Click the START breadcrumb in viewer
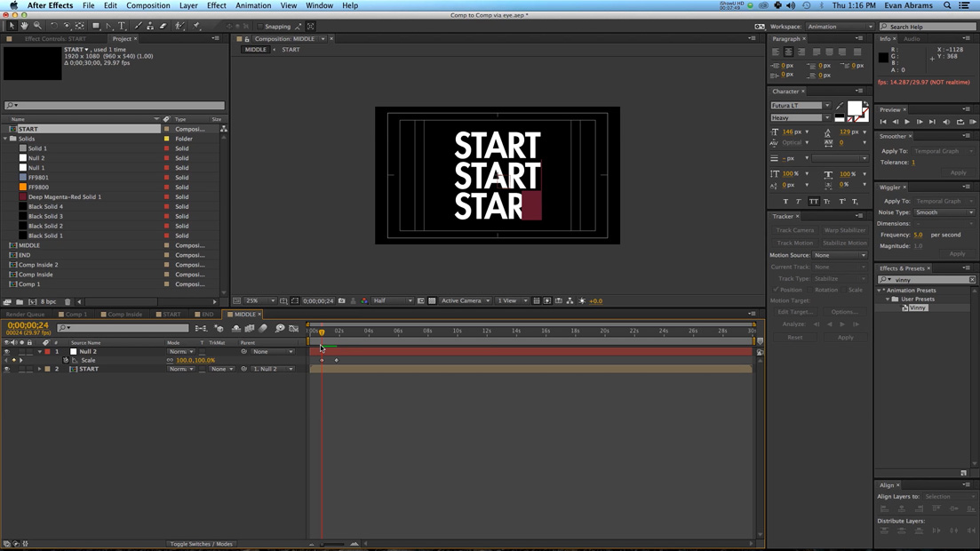 tap(291, 50)
